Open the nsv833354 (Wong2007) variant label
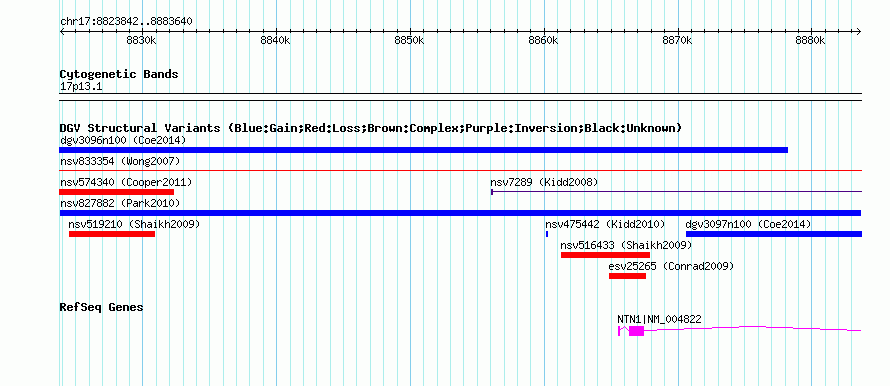The width and height of the screenshot is (890, 386). tap(120, 161)
